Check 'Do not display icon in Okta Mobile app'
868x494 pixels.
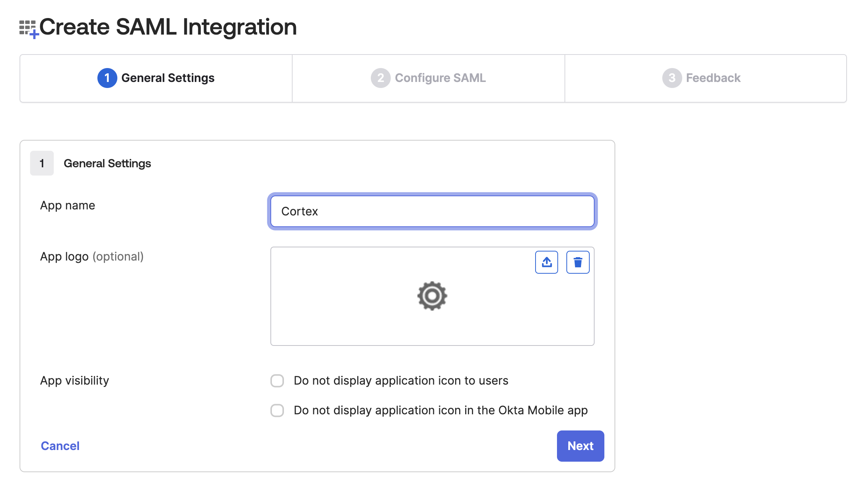point(277,410)
